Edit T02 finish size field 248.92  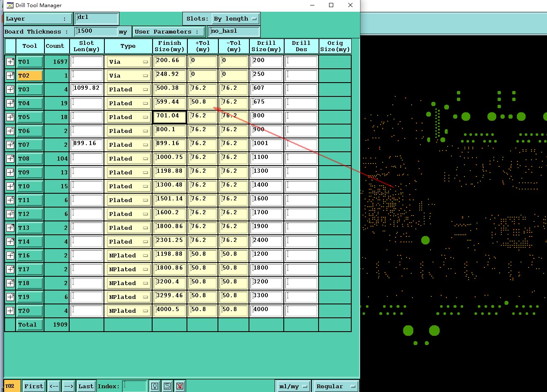coord(170,75)
